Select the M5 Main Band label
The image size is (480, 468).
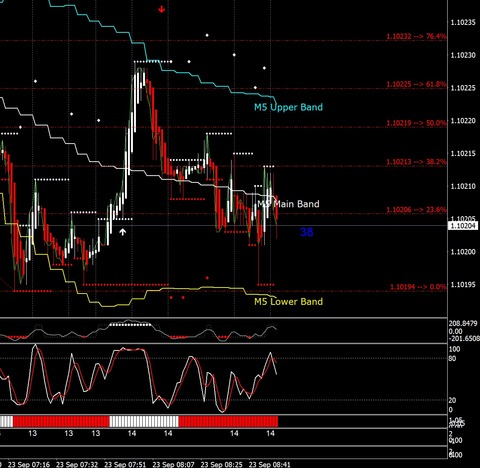[x=288, y=204]
